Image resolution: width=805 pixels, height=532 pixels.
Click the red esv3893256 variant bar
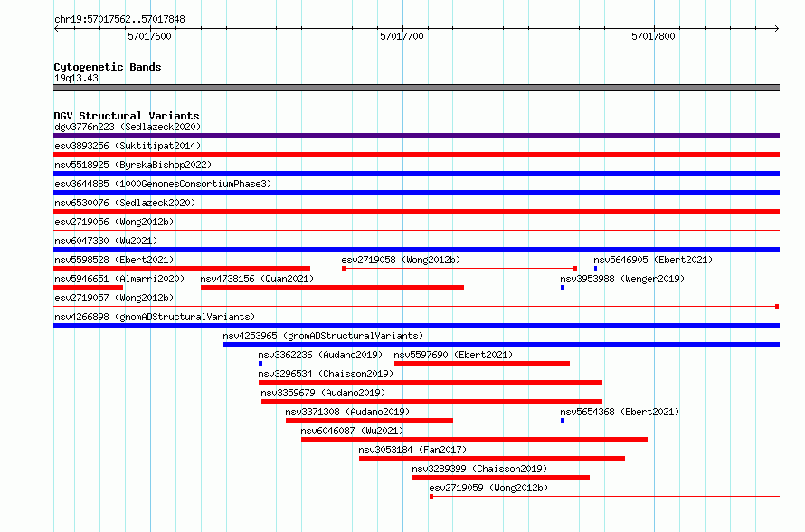(x=416, y=155)
